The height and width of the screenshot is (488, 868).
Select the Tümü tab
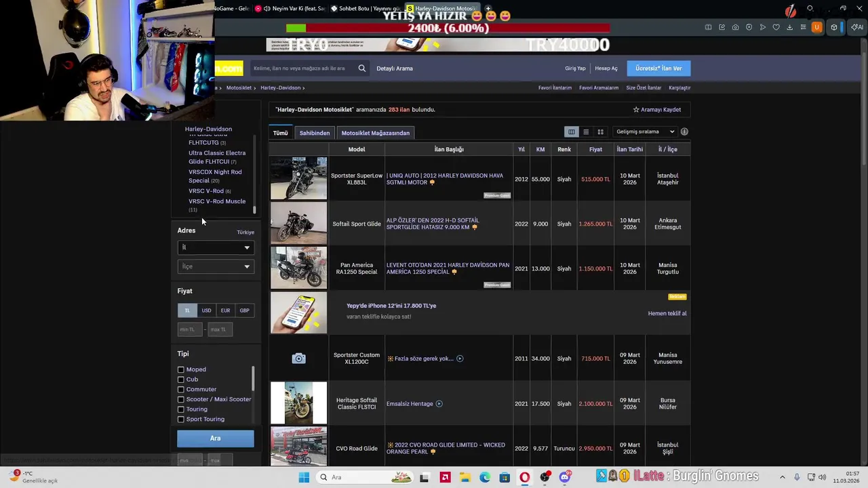(281, 133)
